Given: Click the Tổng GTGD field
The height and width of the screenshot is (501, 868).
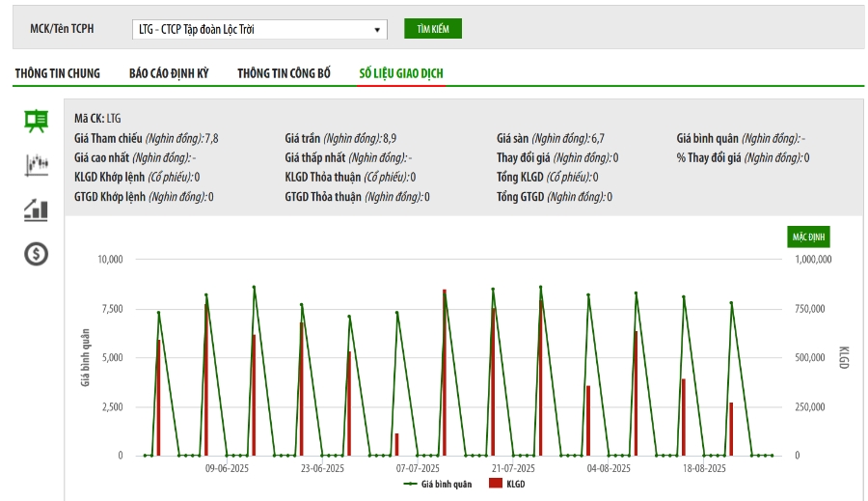Looking at the screenshot, I should click(x=555, y=197).
